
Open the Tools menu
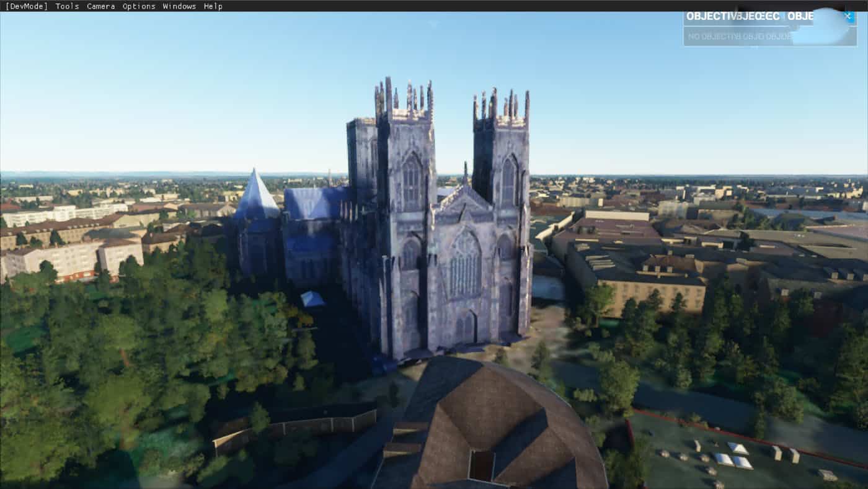click(x=67, y=6)
